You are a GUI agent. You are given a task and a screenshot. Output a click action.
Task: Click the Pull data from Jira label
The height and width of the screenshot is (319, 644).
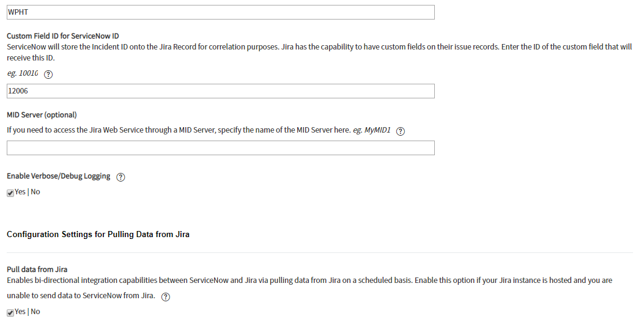click(37, 269)
